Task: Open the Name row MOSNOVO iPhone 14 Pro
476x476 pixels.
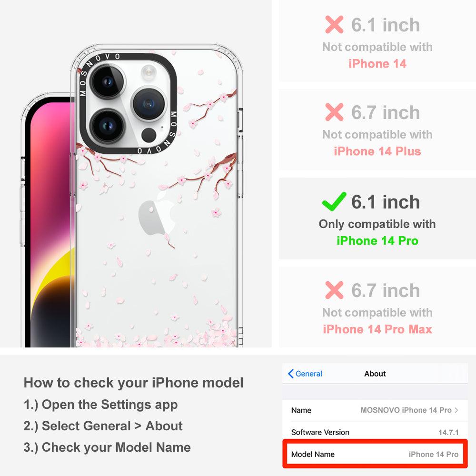Action: click(375, 410)
